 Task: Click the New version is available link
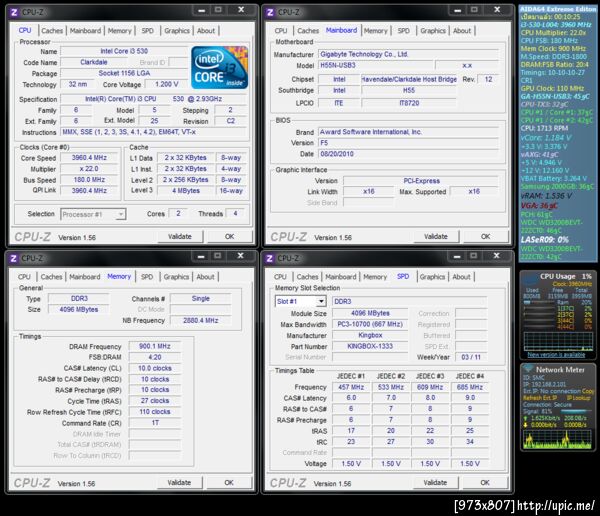(x=556, y=355)
